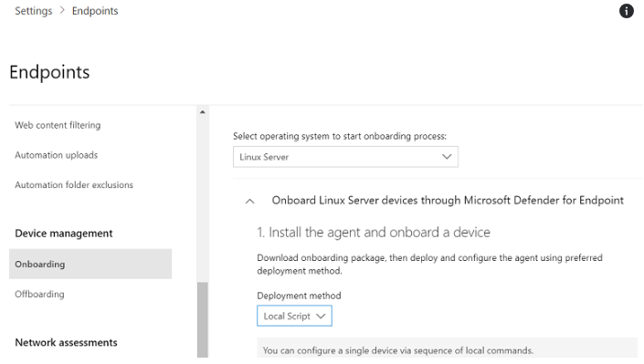The height and width of the screenshot is (364, 644).
Task: Select Automation uploads in sidebar
Action: [57, 155]
